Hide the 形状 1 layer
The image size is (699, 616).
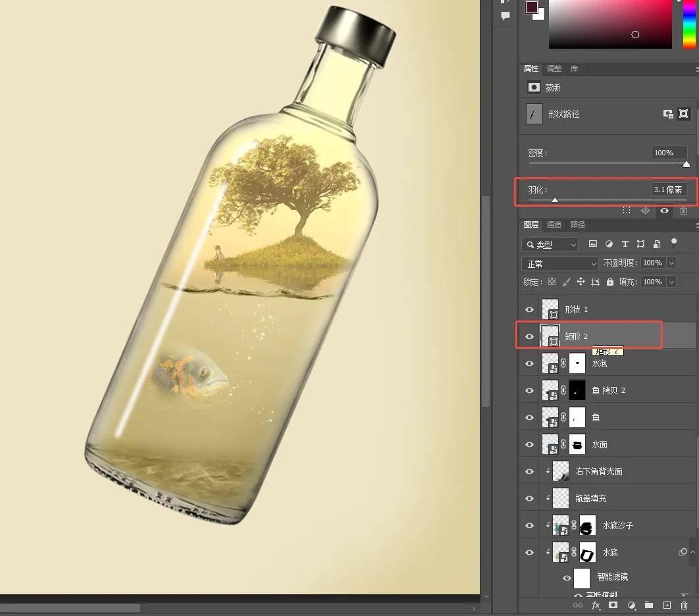click(x=529, y=309)
